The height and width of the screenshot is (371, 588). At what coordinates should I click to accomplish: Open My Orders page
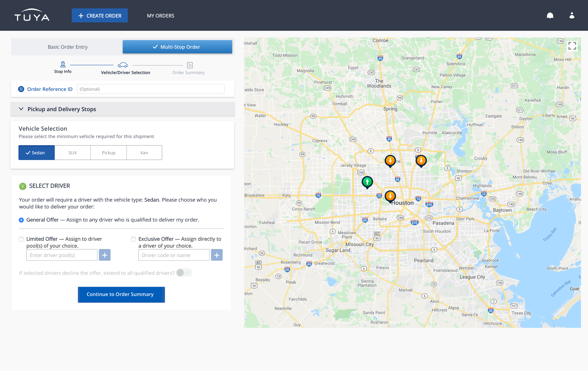[160, 16]
